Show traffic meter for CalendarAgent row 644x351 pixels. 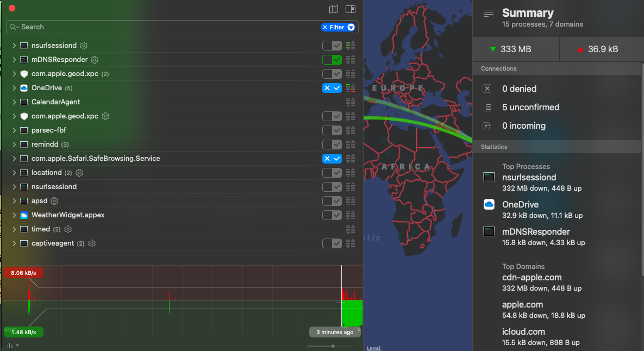(351, 102)
